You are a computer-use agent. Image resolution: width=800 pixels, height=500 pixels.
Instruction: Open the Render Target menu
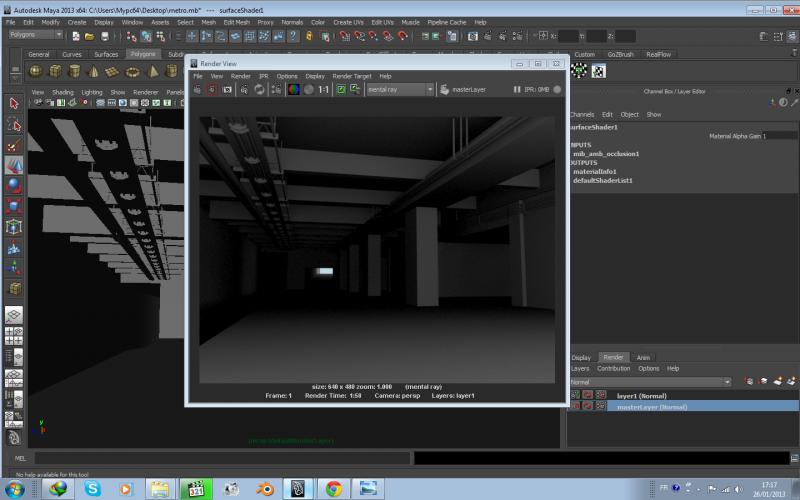(x=351, y=76)
